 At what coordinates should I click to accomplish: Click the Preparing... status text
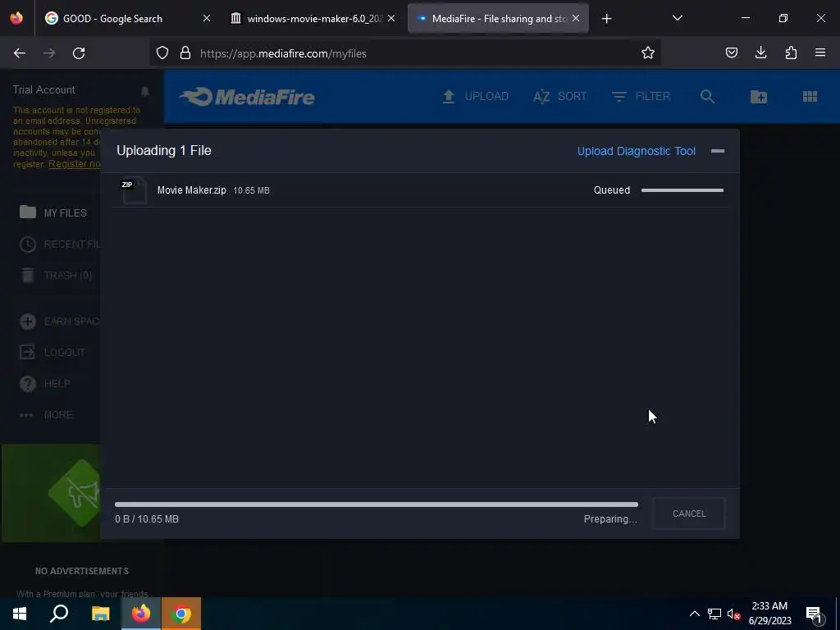610,519
